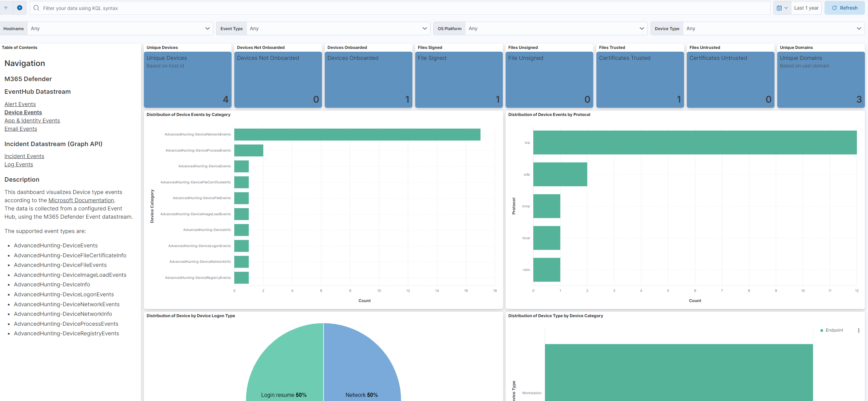Open the calendar quick-select date icon

click(780, 8)
